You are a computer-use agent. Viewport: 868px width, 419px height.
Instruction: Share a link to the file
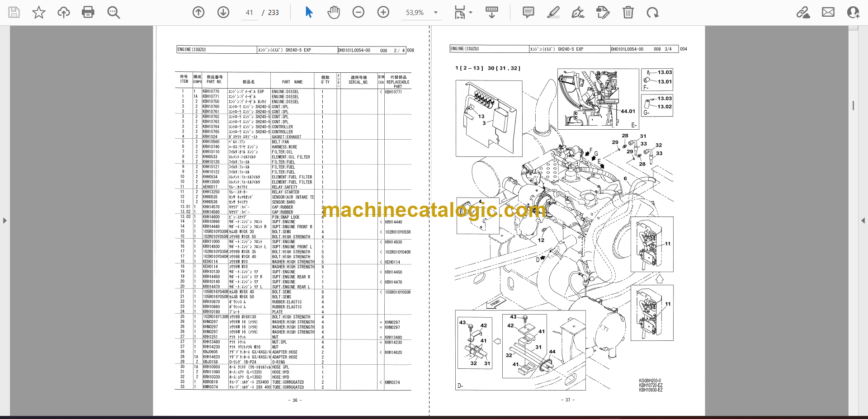(x=803, y=12)
